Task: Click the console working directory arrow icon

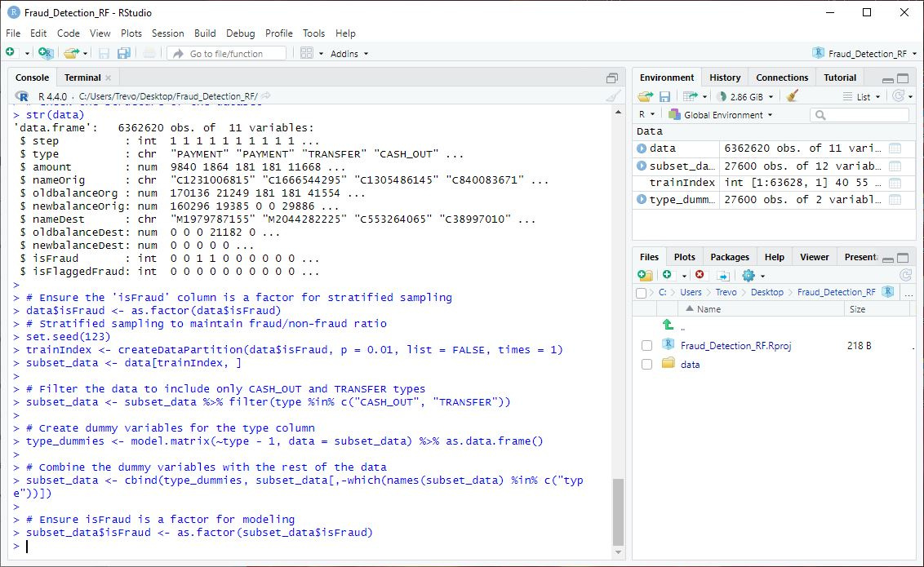Action: click(x=266, y=95)
